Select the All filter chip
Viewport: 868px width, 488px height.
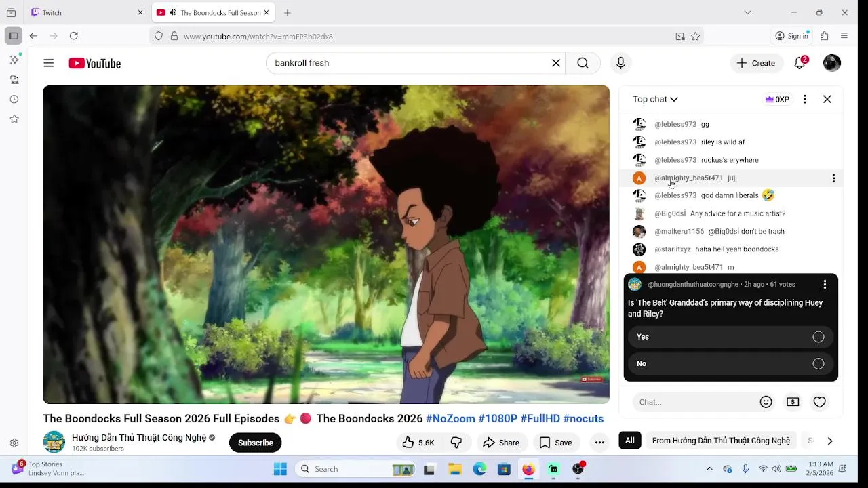tap(630, 441)
